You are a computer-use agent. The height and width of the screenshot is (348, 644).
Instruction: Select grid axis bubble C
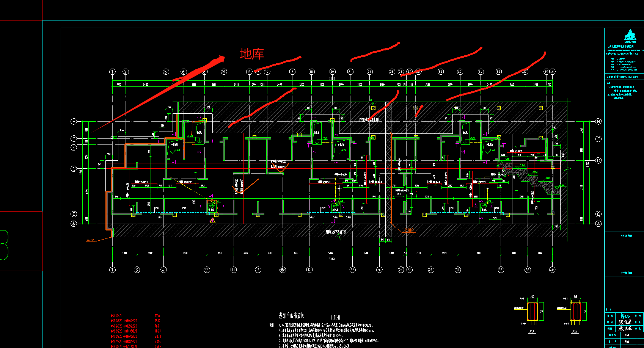pyautogui.click(x=74, y=169)
